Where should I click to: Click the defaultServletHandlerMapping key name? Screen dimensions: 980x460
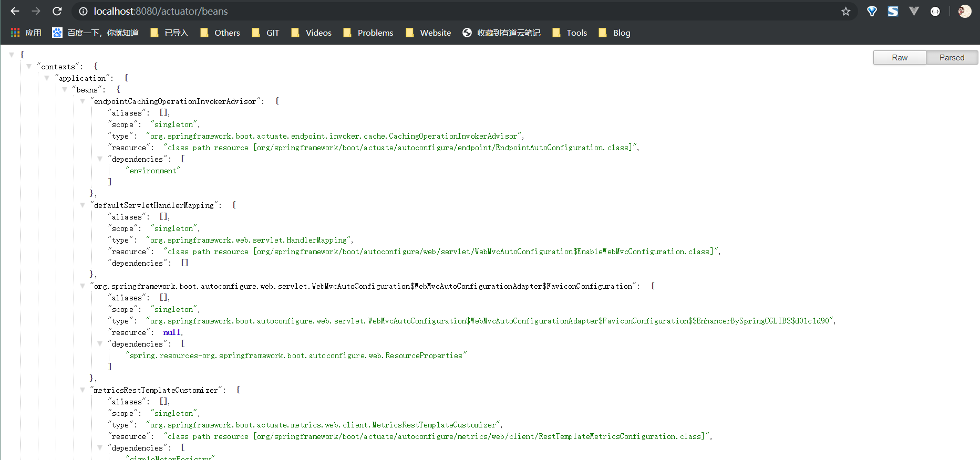click(154, 205)
